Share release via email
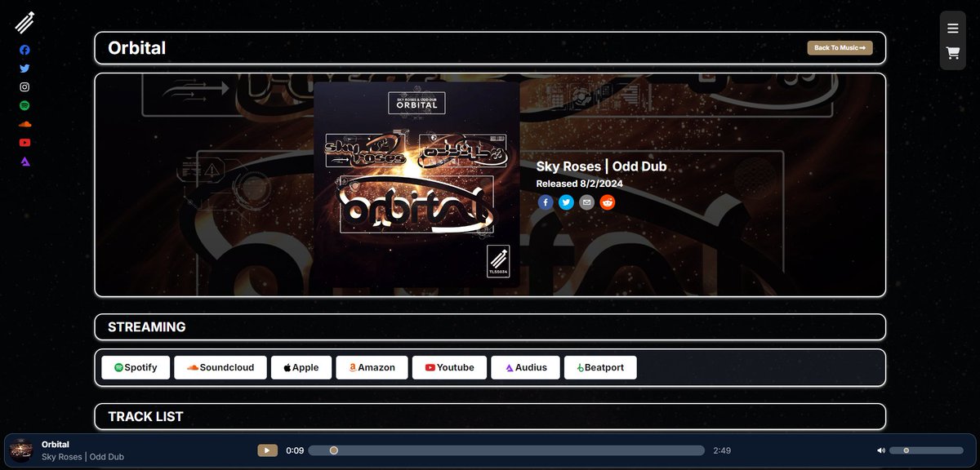Image resolution: width=980 pixels, height=470 pixels. click(586, 202)
